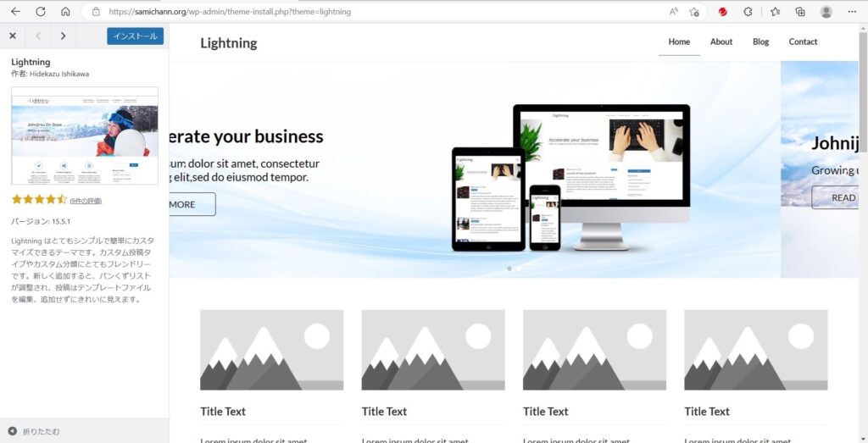This screenshot has height=443, width=868.
Task: Click the 9件の評価 ratings link
Action: [x=86, y=201]
